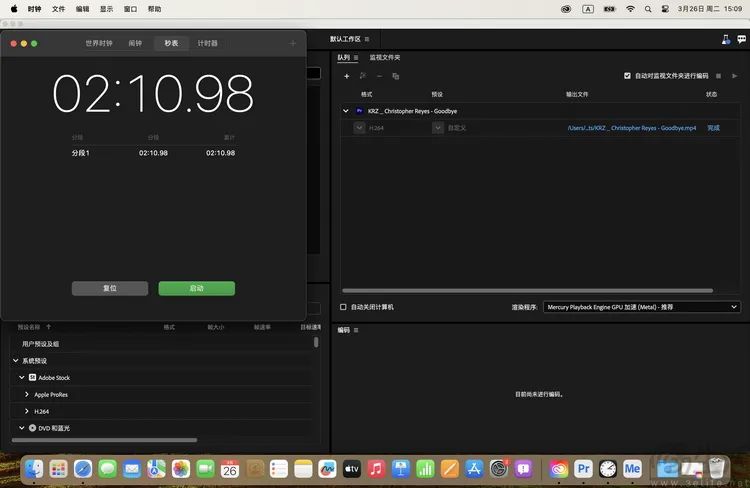Open the Goodbye.mp4 output file link
The height and width of the screenshot is (488, 750).
(x=631, y=128)
